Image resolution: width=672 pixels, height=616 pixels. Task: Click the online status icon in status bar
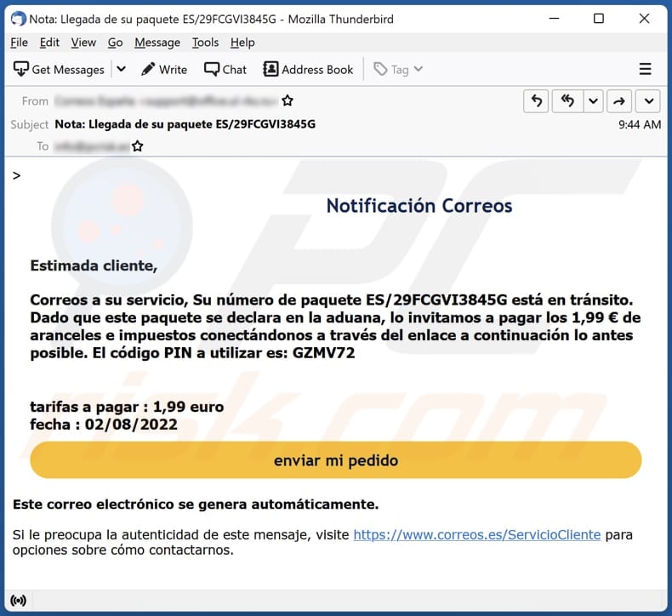(18, 601)
